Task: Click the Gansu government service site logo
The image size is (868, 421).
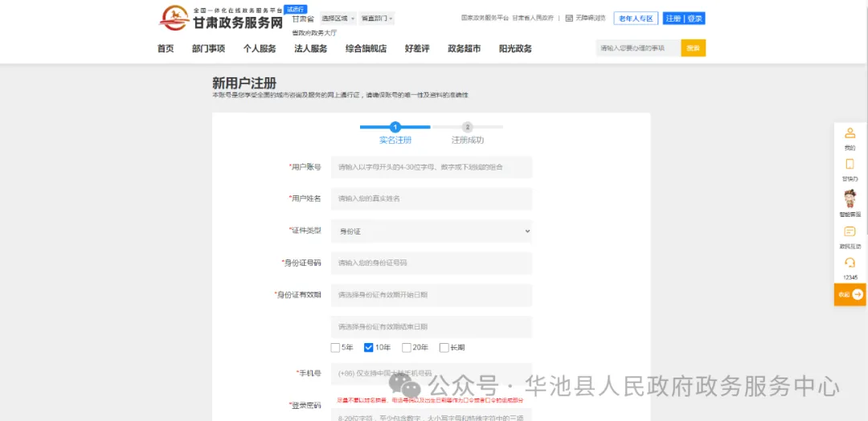Action: pyautogui.click(x=221, y=18)
